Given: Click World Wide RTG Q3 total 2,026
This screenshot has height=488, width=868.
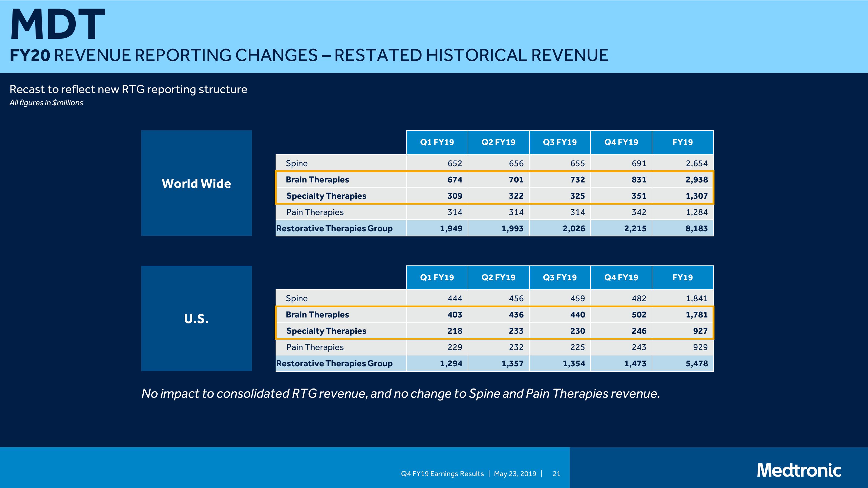Looking at the screenshot, I should [x=574, y=228].
